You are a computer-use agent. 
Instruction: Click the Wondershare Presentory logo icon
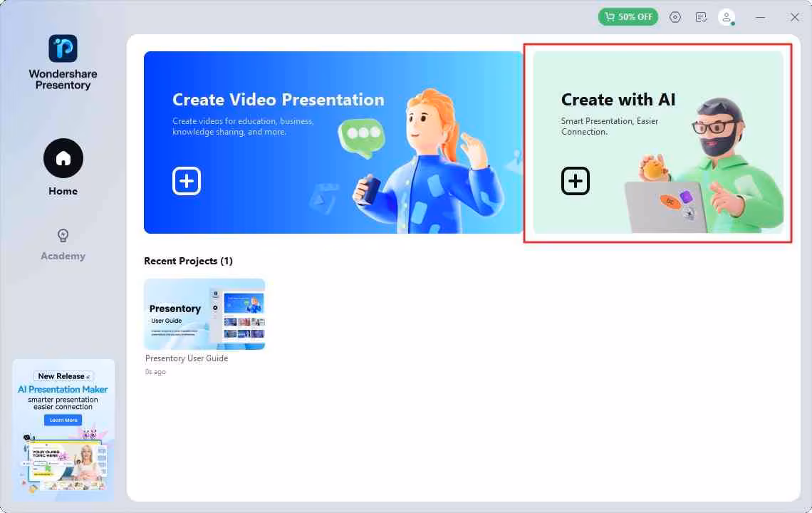(63, 48)
